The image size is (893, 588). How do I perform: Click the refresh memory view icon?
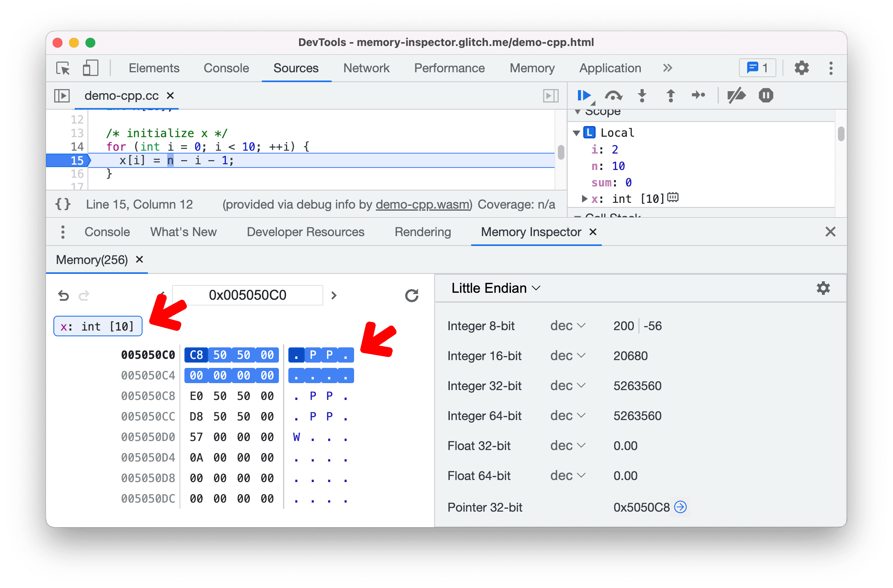tap(412, 294)
